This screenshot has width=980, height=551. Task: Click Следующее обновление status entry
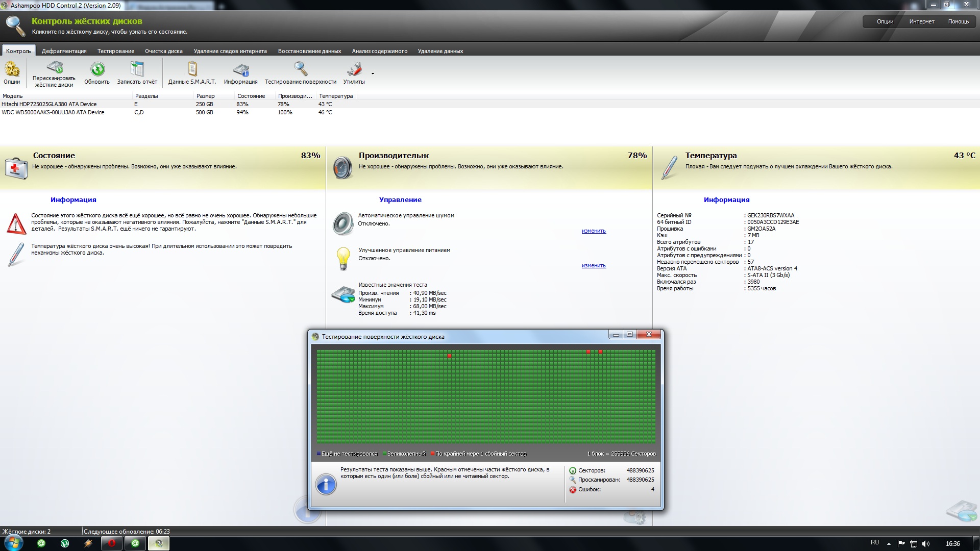(127, 531)
